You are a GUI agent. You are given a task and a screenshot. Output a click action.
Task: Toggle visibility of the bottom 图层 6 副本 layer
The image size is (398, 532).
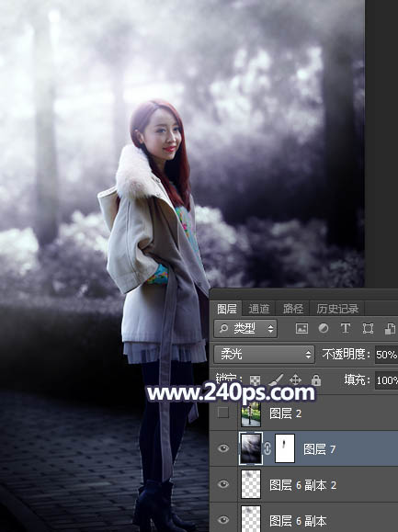coord(223,520)
